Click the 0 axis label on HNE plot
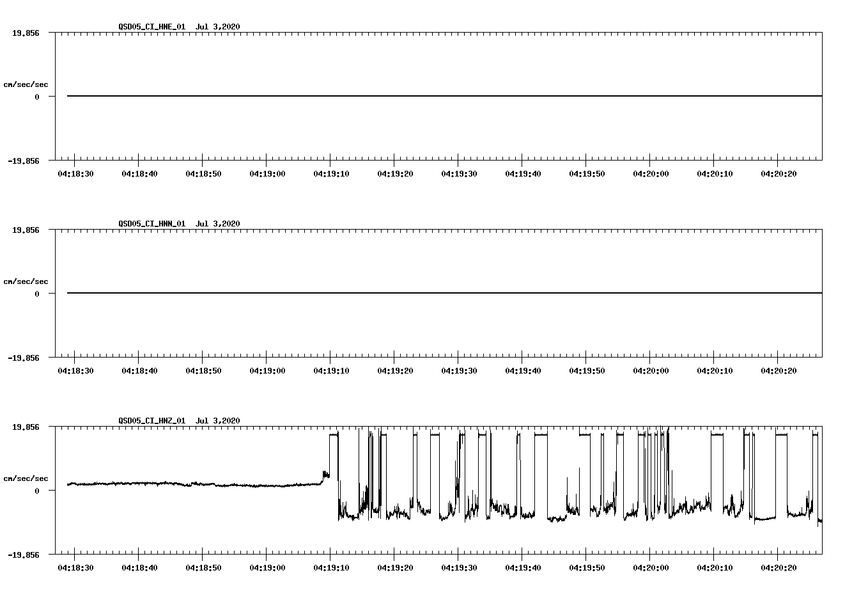Screen dimensions: 868x591 [x=37, y=97]
